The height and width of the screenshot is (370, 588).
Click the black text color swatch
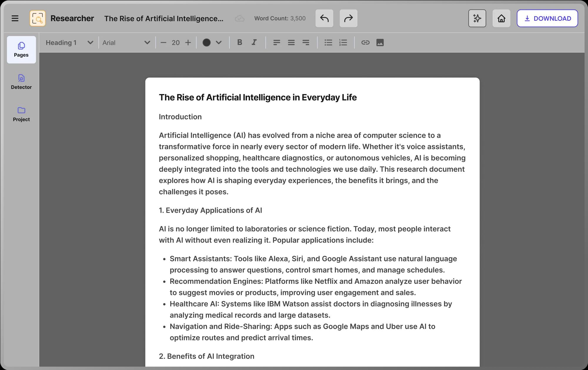[x=206, y=43]
